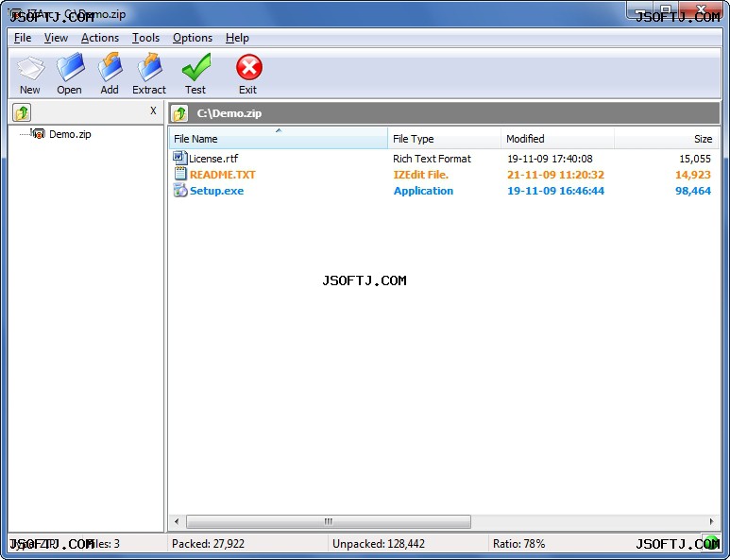Screen dimensions: 730x560
Task: Click modified date 19-11-09 16:46:44
Action: [556, 191]
